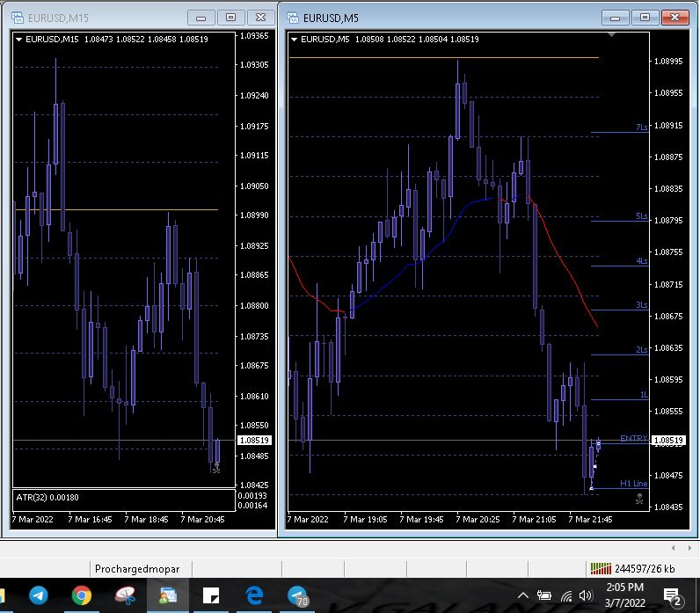Open the notification center icon
This screenshot has width=700, height=613.
click(674, 597)
